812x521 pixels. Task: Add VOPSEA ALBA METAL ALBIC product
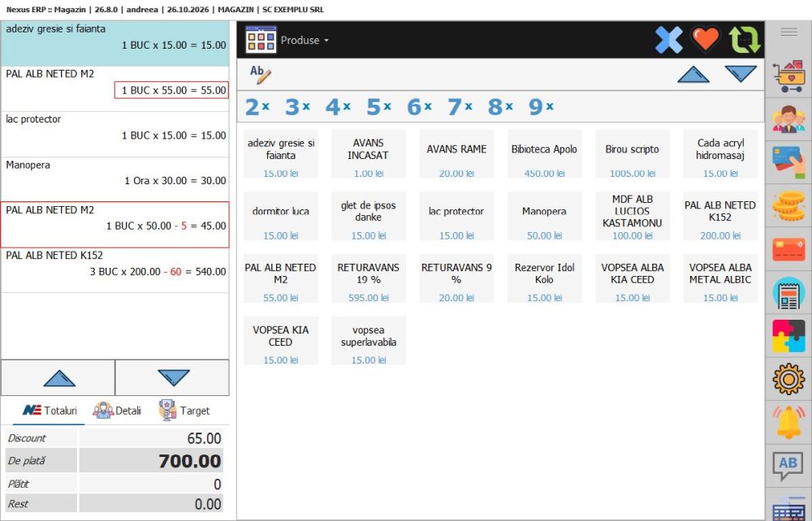point(720,278)
